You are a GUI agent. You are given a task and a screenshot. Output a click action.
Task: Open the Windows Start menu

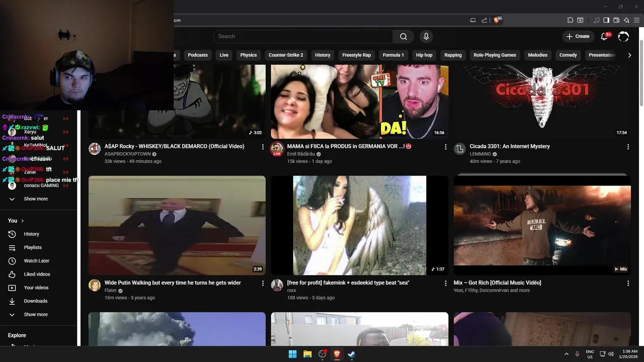click(292, 354)
